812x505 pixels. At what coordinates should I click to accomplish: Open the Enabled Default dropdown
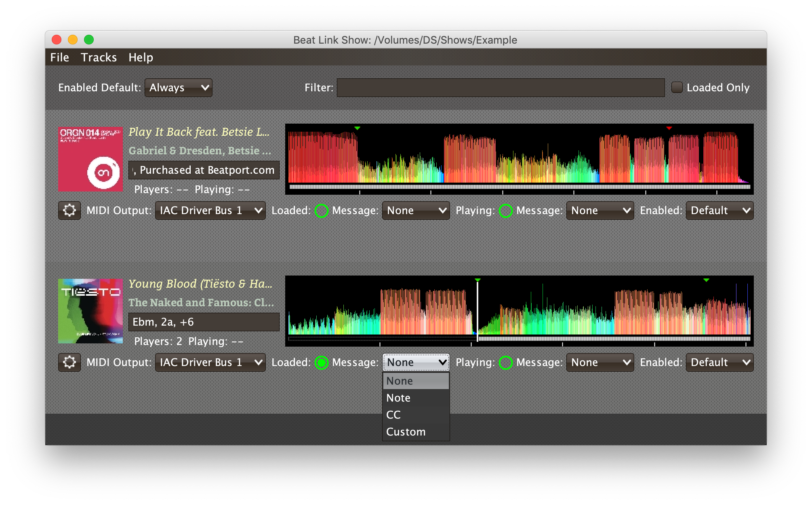coord(177,87)
